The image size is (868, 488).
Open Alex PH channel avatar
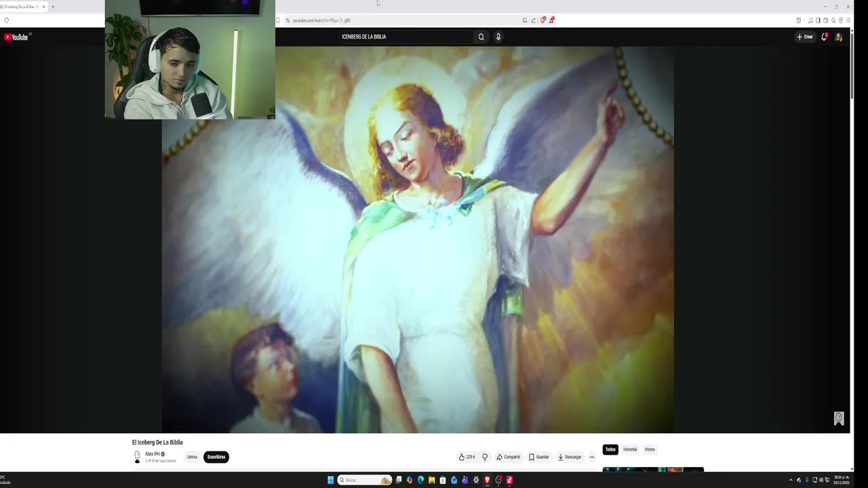[x=137, y=457]
